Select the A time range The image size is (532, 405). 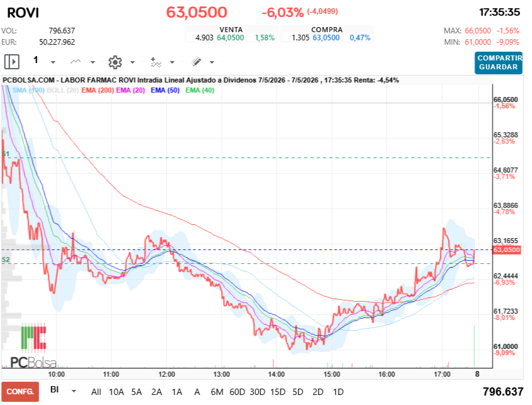pyautogui.click(x=197, y=392)
